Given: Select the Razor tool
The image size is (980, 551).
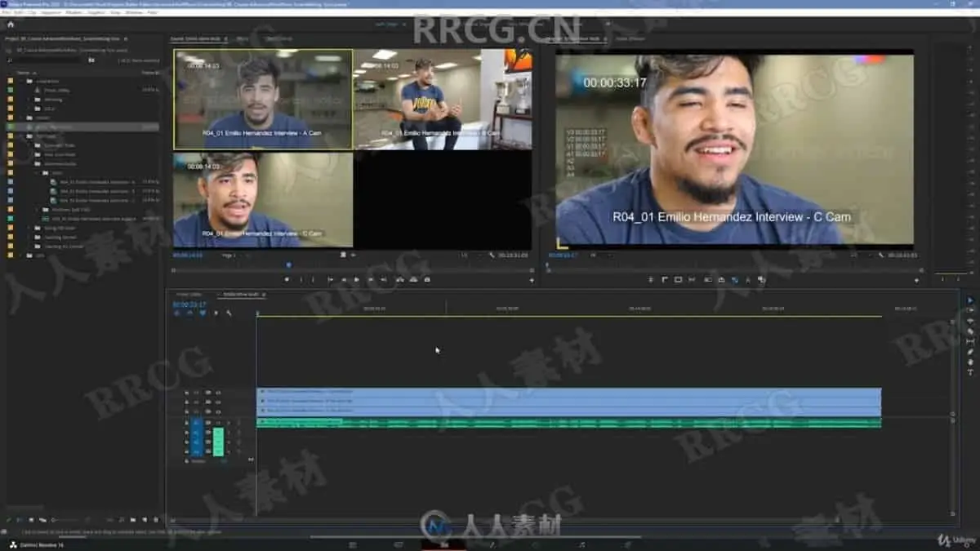Looking at the screenshot, I should [x=970, y=331].
